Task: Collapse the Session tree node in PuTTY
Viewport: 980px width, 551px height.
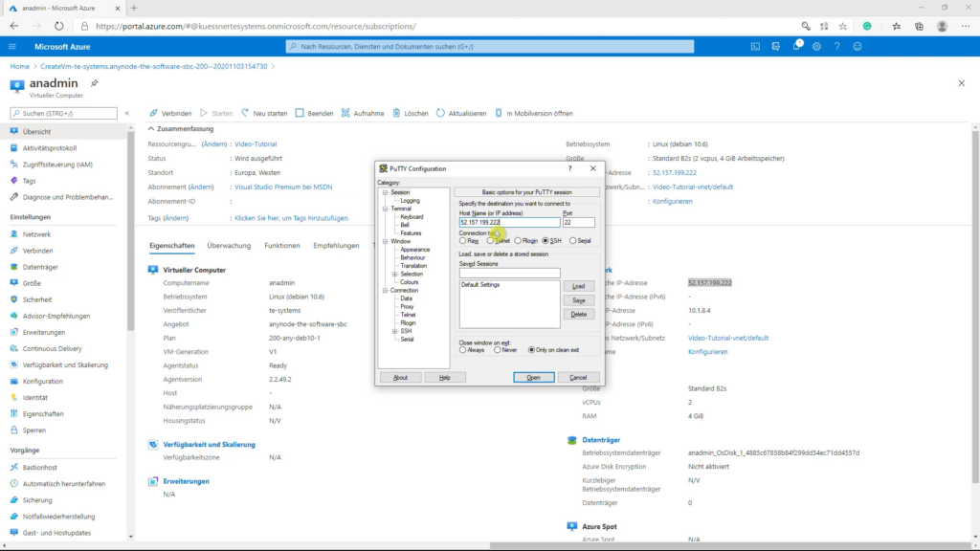Action: click(x=386, y=192)
